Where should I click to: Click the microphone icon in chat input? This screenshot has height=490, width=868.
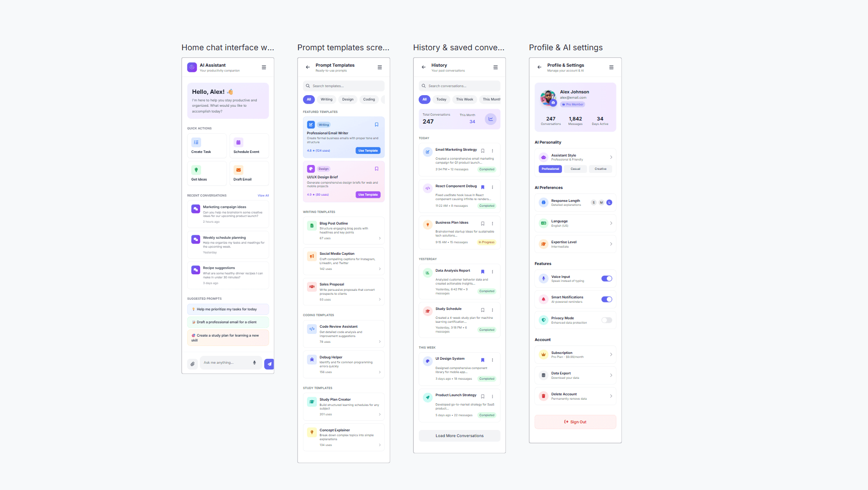pyautogui.click(x=254, y=362)
